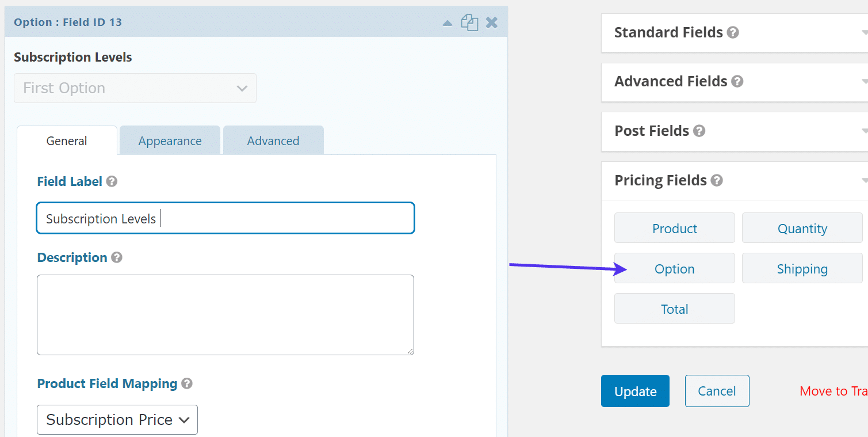Viewport: 868px width, 437px height.
Task: Collapse field settings via the up arrow icon
Action: (448, 23)
